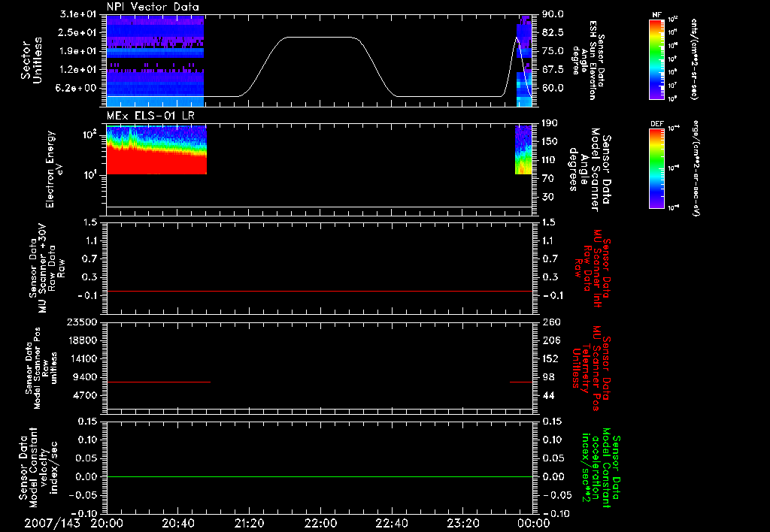Image resolution: width=770 pixels, height=532 pixels.
Task: Click the 'NF' label above the color bar
Action: pos(656,15)
